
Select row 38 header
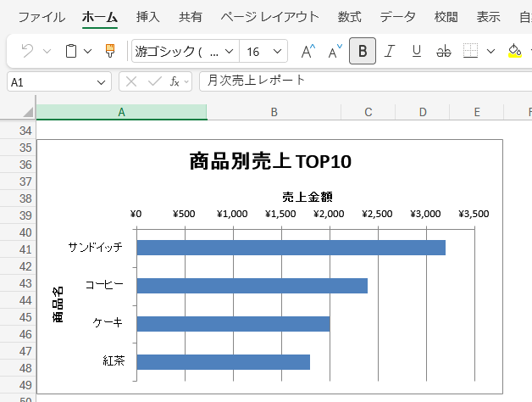[18, 198]
